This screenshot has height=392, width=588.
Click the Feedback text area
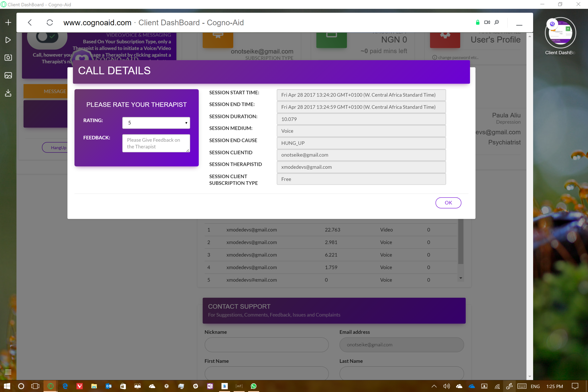(156, 143)
